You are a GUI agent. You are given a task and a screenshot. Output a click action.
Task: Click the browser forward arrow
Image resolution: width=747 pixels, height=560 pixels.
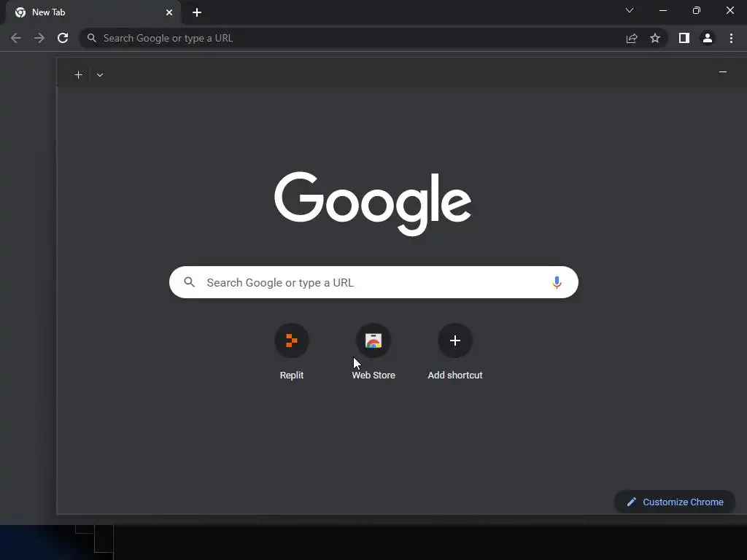(x=39, y=38)
